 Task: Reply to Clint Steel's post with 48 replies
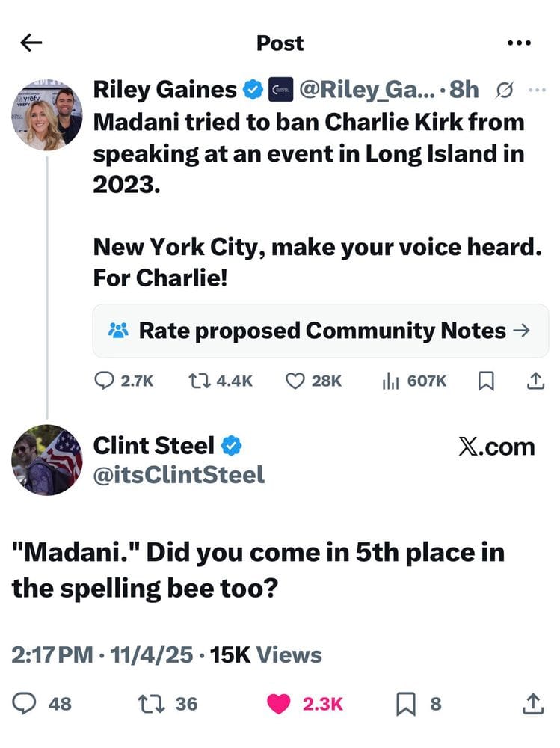tap(26, 703)
